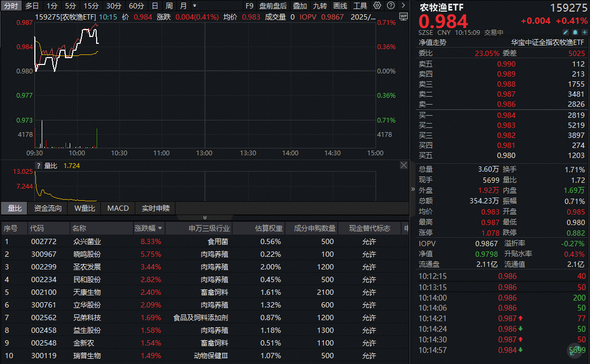Toggle 盘前盘后 pre/post market display
This screenshot has width=590, height=364.
(273, 6)
